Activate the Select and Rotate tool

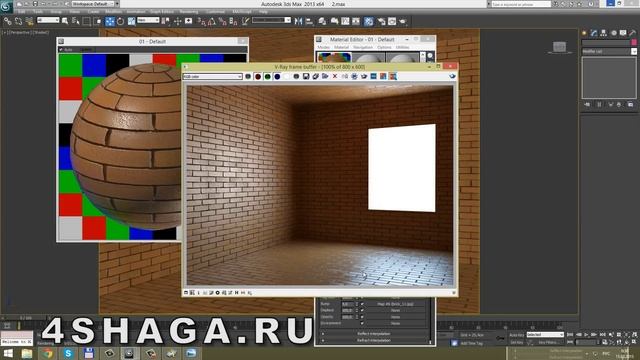click(120, 21)
